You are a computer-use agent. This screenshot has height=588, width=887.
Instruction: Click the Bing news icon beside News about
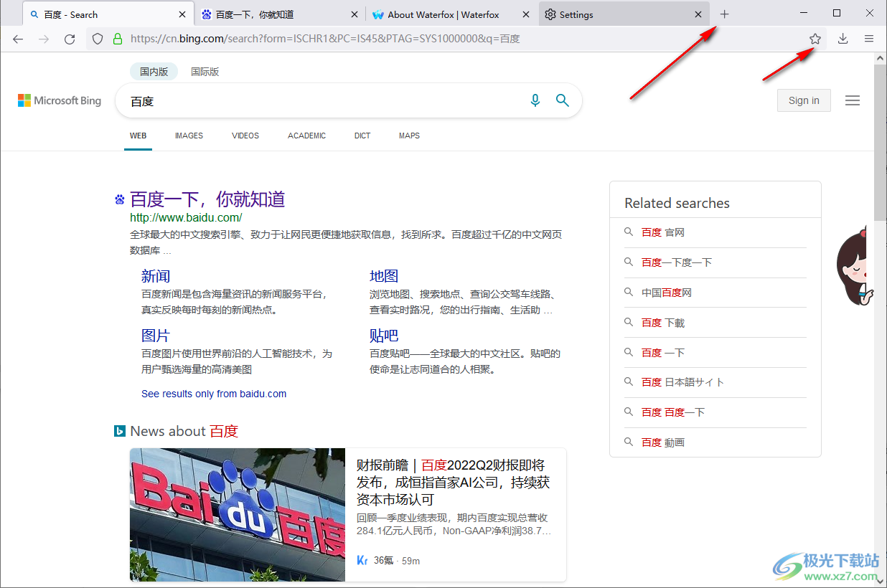pos(120,431)
